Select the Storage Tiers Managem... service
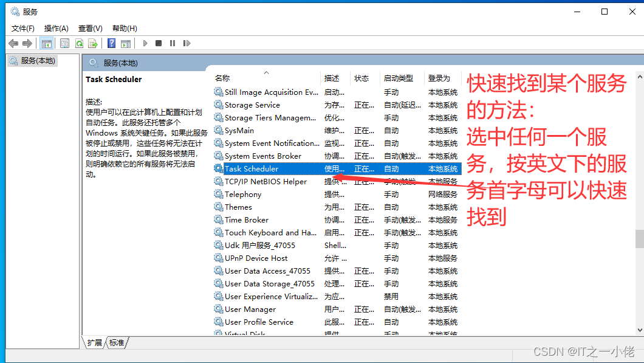 click(270, 117)
